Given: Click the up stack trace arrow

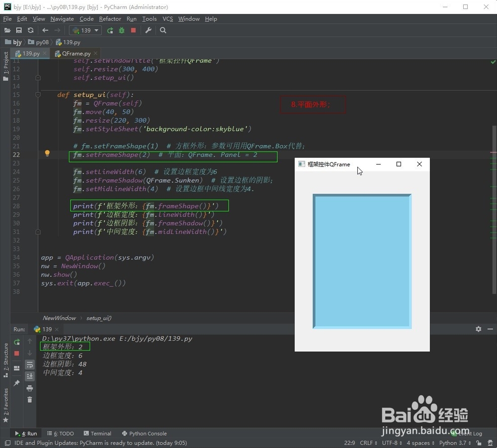Looking at the screenshot, I should click(29, 341).
